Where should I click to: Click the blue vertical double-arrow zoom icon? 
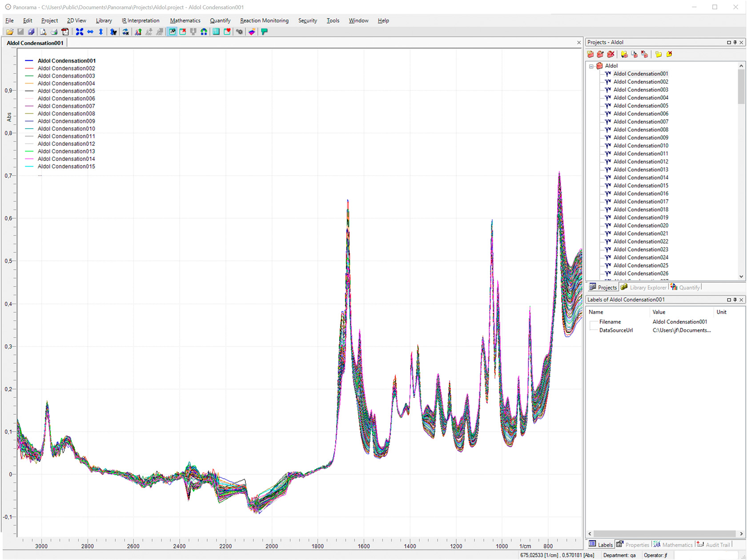[101, 32]
